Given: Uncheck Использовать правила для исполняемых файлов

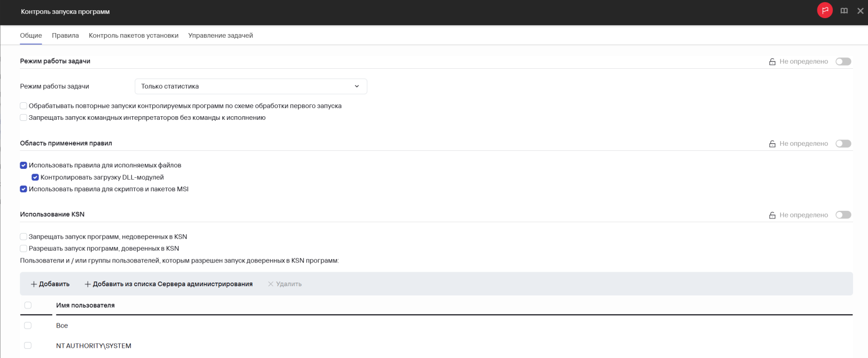Looking at the screenshot, I should pos(23,165).
